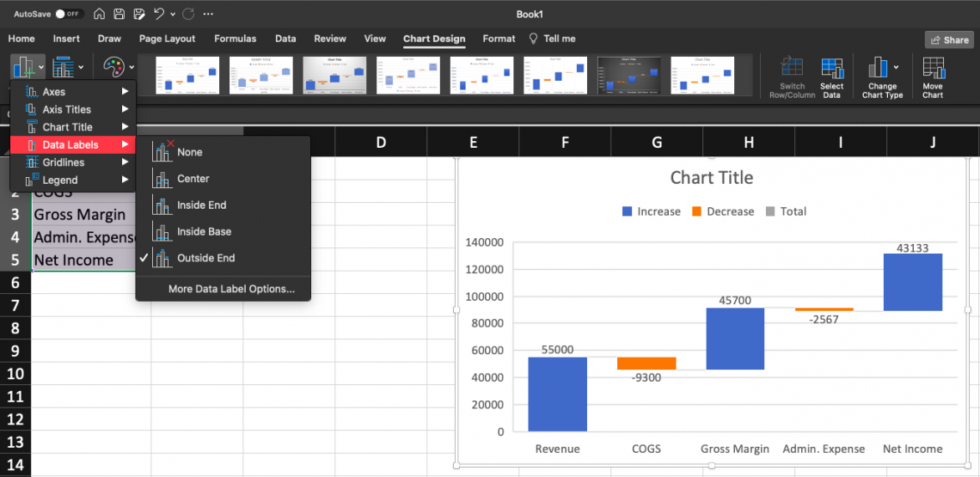
Task: Open More Data Label Options
Action: 231,289
